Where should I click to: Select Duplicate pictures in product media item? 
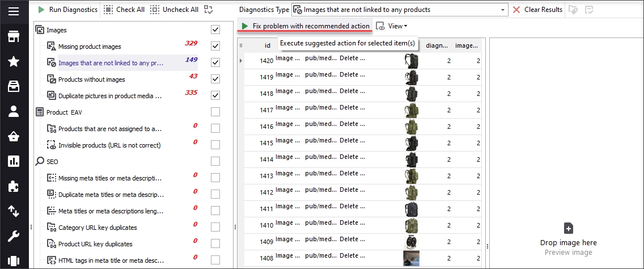(x=109, y=96)
